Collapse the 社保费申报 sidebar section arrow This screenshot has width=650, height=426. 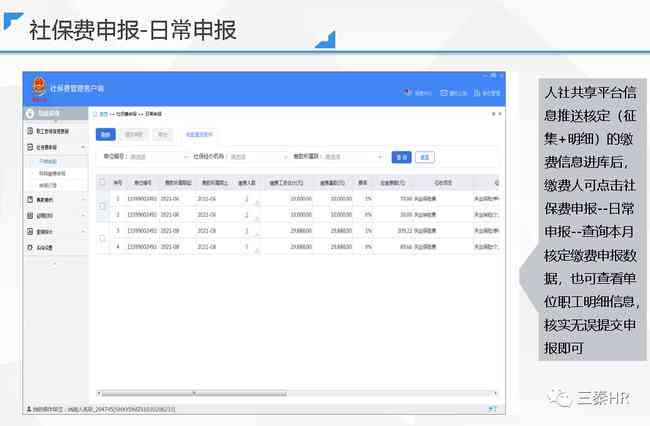tap(83, 147)
